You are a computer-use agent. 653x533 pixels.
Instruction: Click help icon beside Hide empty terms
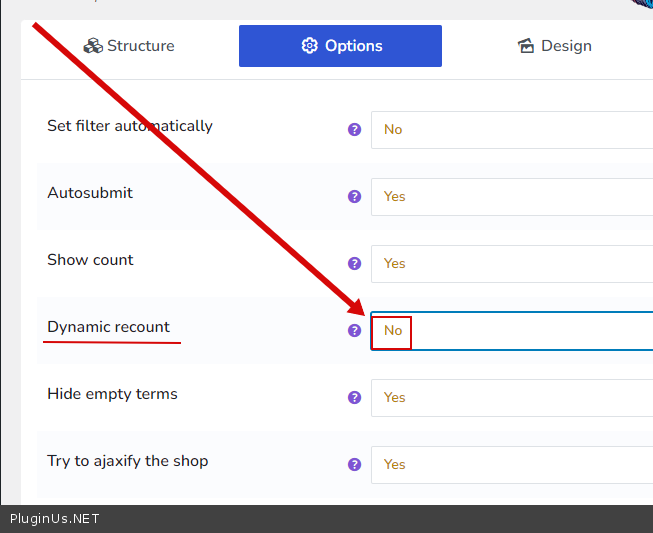(x=354, y=398)
